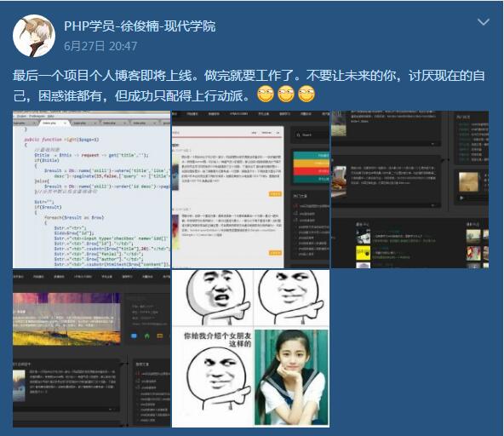Click the first smiley emoji in post

[x=265, y=95]
